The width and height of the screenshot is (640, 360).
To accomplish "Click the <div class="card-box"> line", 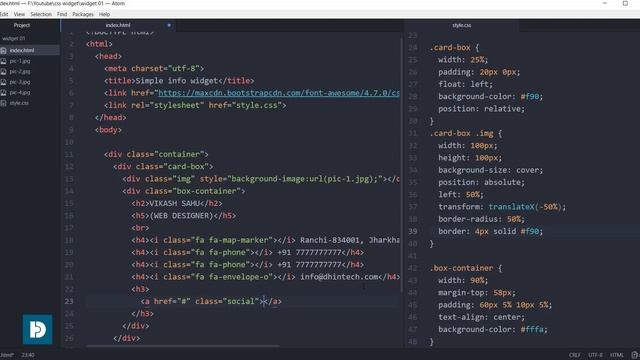I will tap(163, 167).
